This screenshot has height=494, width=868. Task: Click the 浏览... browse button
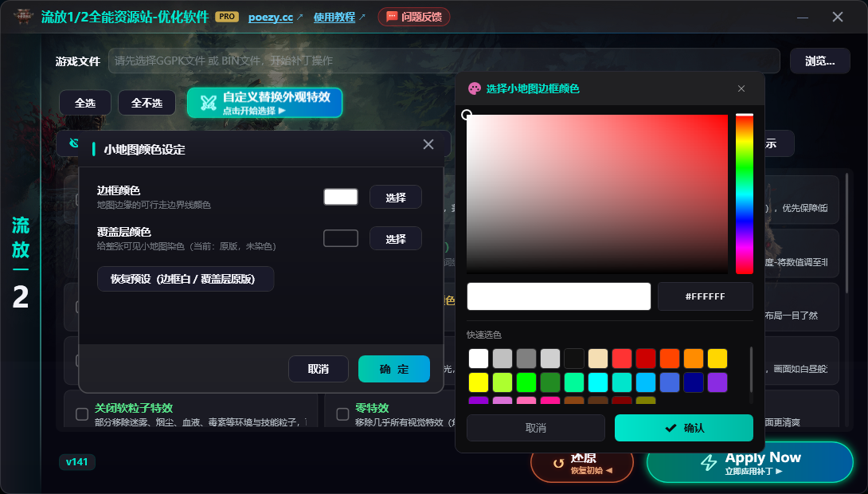(820, 61)
